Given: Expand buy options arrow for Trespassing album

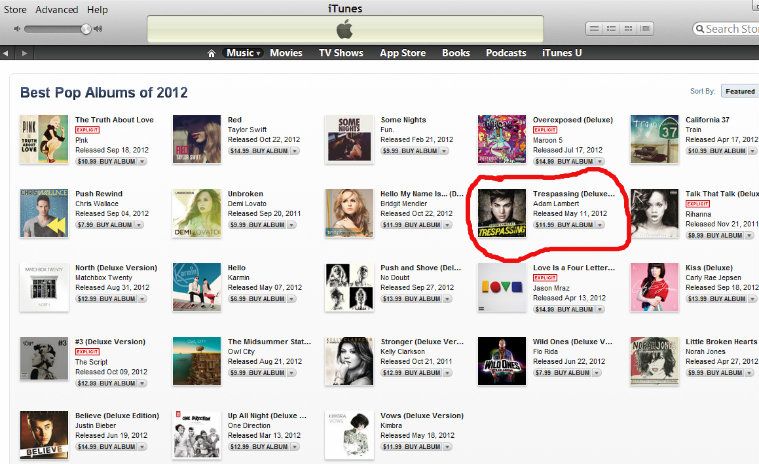Looking at the screenshot, I should coord(600,225).
